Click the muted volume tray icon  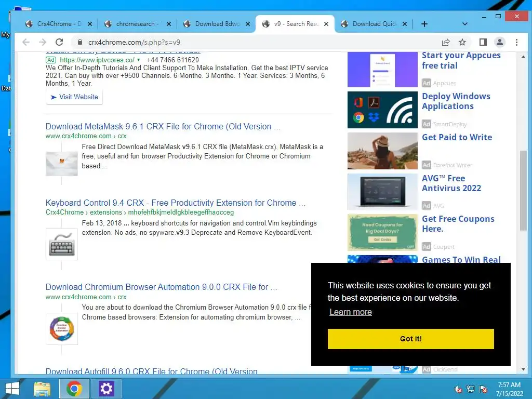tap(458, 389)
